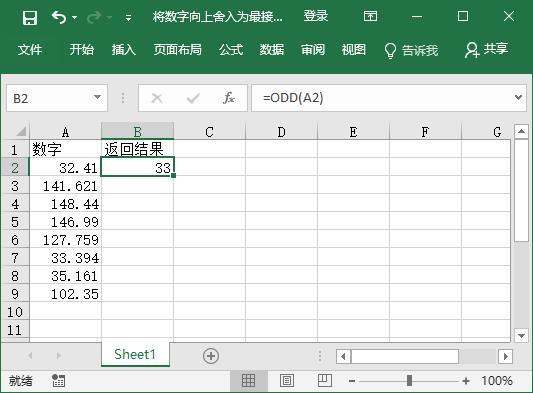Select cell with value 148.44

click(x=66, y=204)
